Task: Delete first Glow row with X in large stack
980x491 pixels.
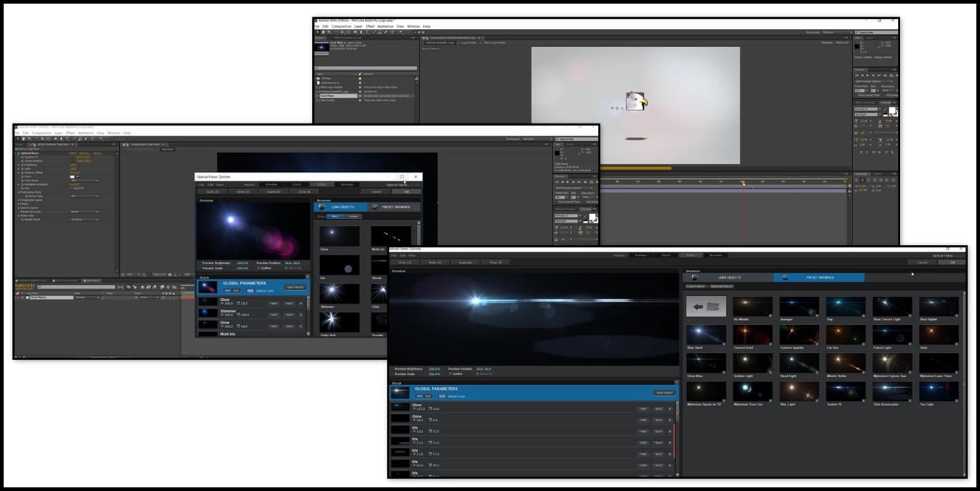Action: point(670,409)
